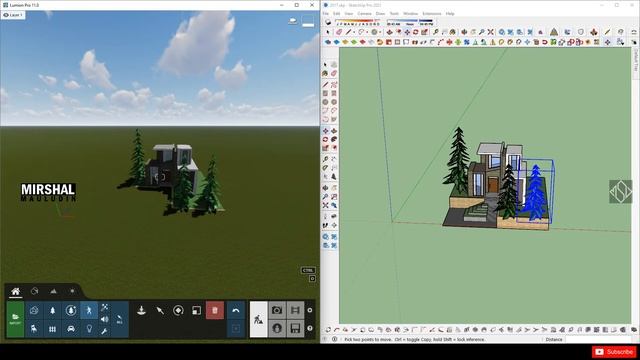
Task: Choose the Rotate object tool in Lumion
Action: click(x=178, y=311)
